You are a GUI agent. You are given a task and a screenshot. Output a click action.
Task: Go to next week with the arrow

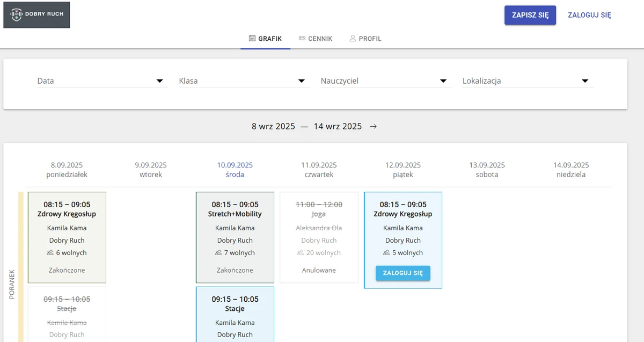point(374,127)
